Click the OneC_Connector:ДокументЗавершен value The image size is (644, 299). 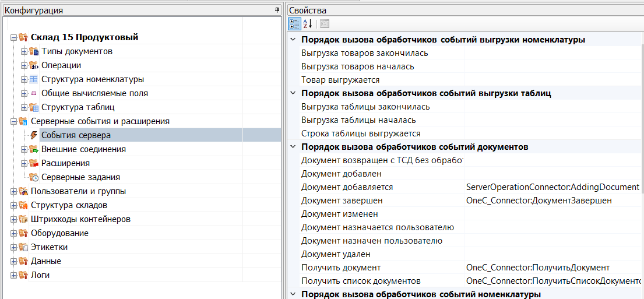point(539,200)
